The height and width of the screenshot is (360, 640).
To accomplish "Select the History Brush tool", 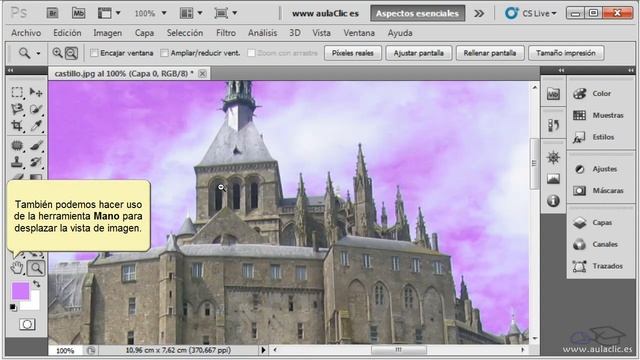I will [x=36, y=162].
